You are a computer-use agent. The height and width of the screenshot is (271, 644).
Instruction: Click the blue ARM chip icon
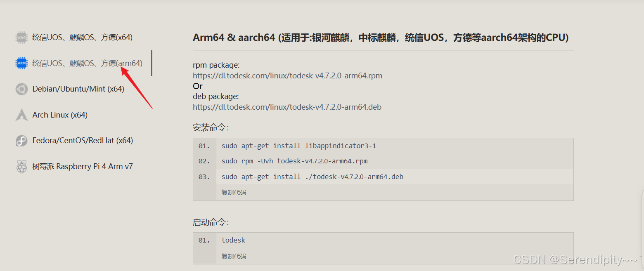[x=21, y=63]
